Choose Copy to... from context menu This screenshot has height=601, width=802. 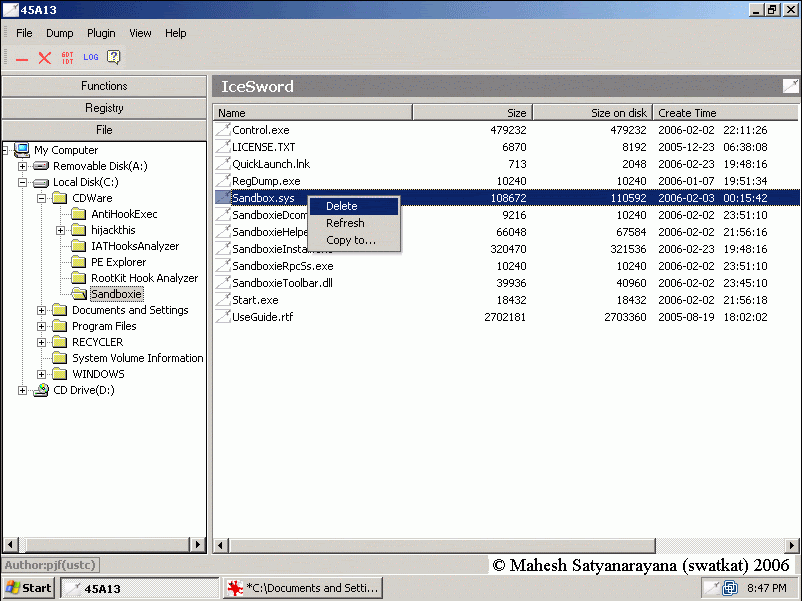point(354,240)
